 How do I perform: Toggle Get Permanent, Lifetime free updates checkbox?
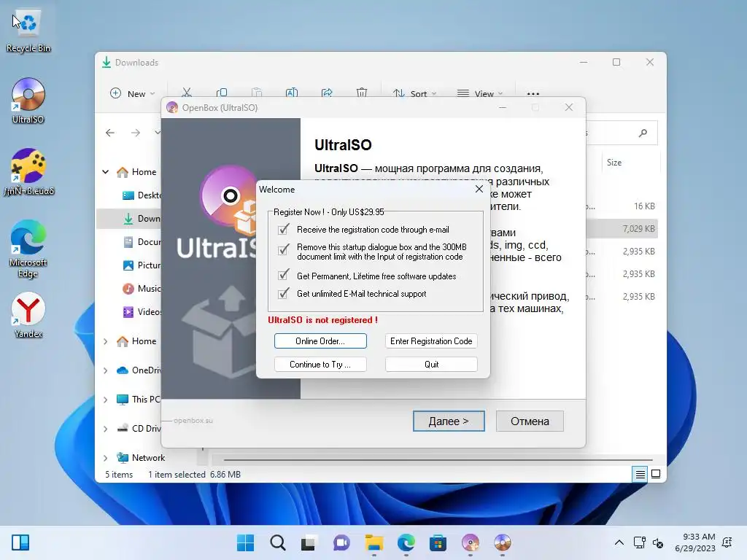tap(284, 275)
